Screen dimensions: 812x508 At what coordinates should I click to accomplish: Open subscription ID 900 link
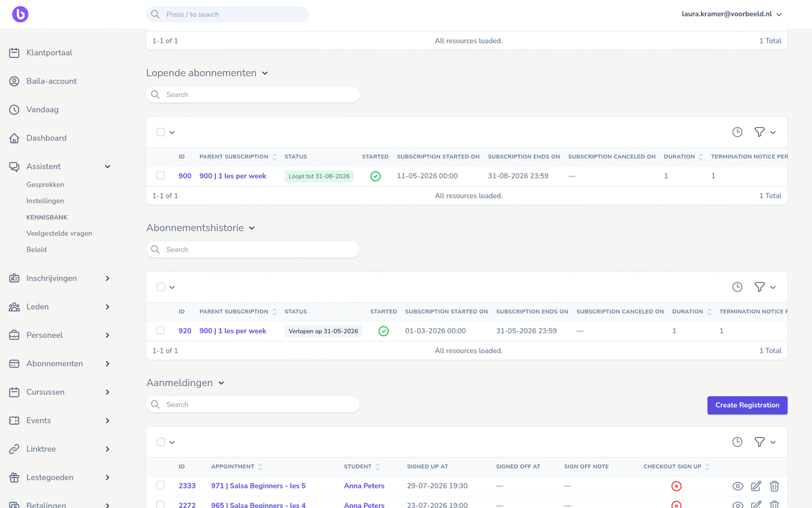tap(185, 176)
